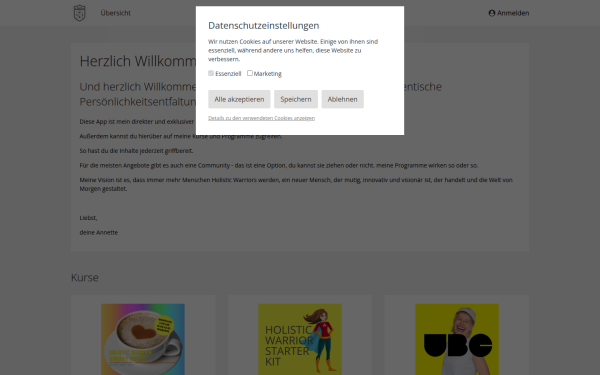The height and width of the screenshot is (375, 600).
Task: Click the Datenschutzeinstellungen dialog title
Action: tap(264, 26)
